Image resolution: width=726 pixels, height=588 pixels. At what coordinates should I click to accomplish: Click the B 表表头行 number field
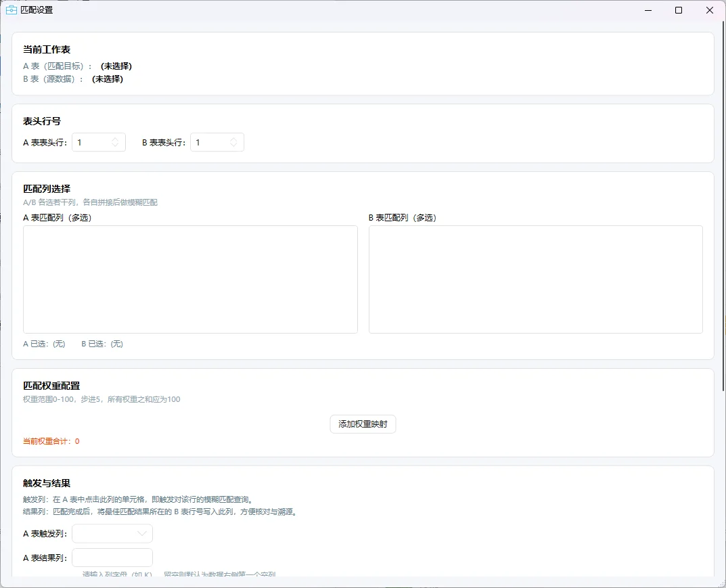coord(217,143)
